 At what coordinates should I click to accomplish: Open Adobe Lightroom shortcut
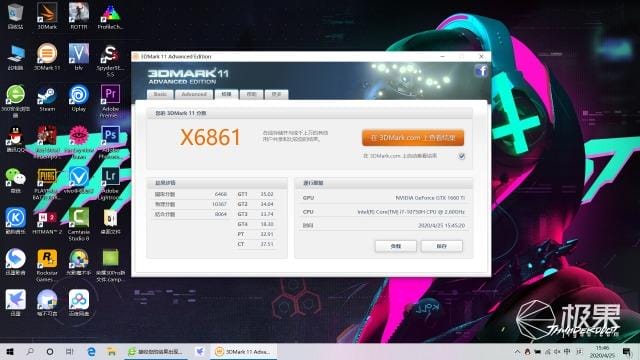pyautogui.click(x=110, y=184)
